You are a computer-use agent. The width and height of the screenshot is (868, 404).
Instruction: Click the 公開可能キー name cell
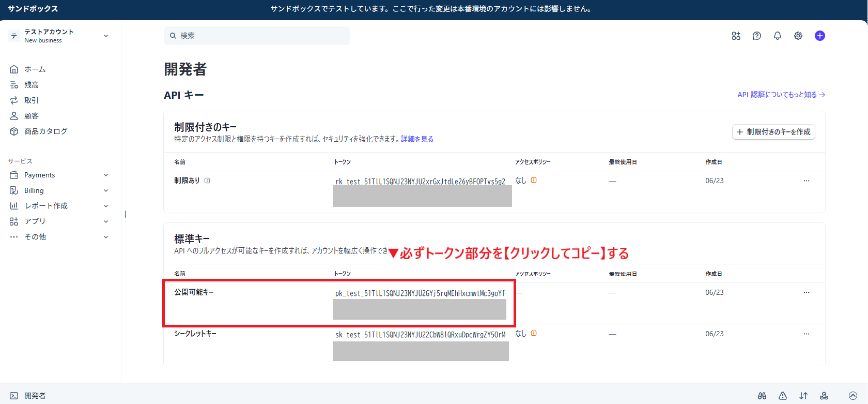pyautogui.click(x=194, y=292)
